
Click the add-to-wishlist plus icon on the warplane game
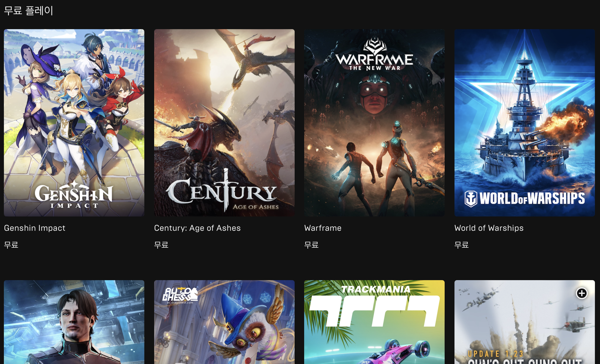[582, 293]
